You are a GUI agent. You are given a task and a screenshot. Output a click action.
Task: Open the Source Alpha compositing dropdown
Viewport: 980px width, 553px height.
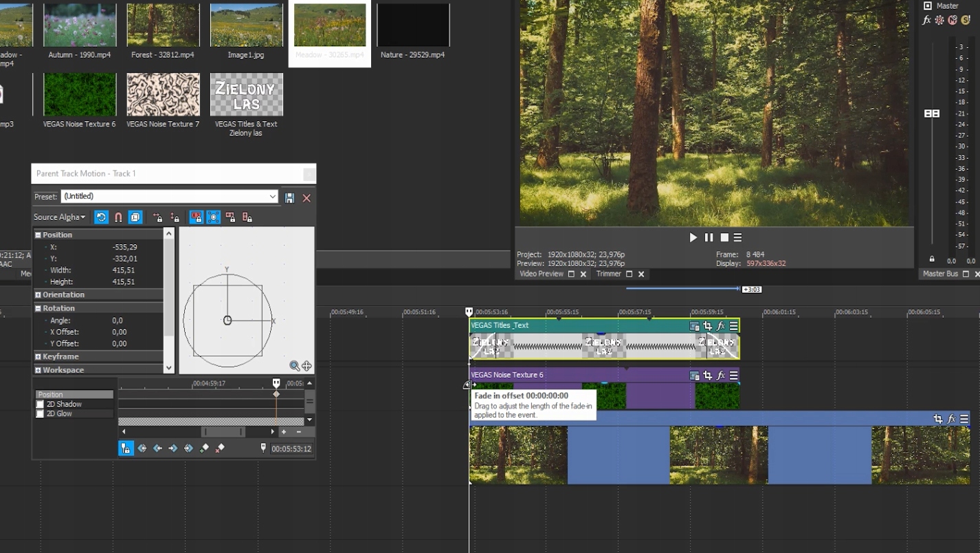60,217
